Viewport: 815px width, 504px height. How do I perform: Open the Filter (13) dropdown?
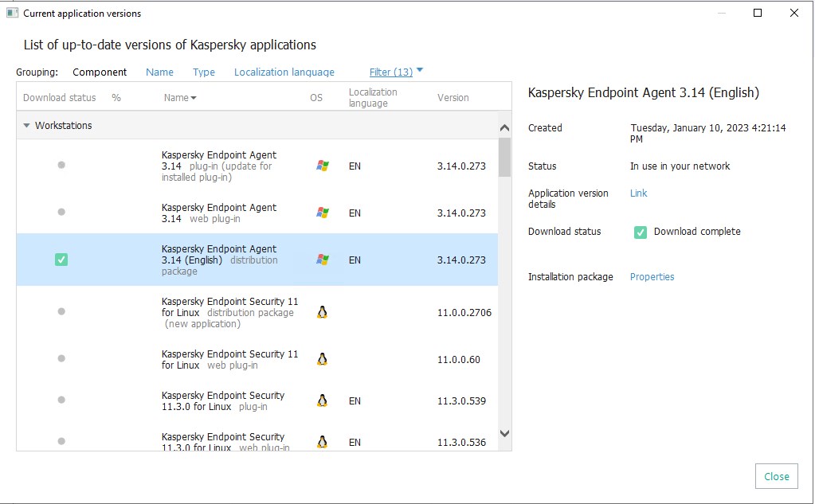pyautogui.click(x=396, y=72)
